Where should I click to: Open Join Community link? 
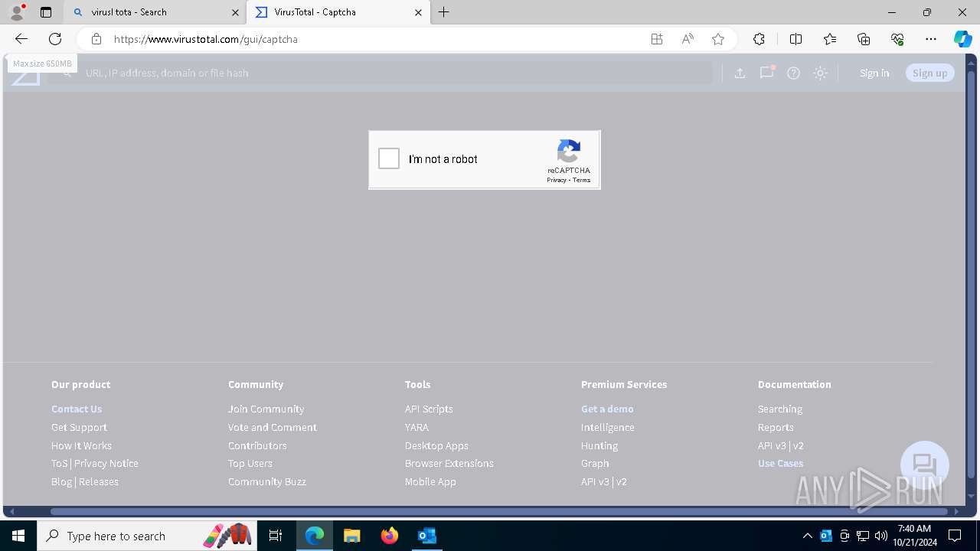pos(266,409)
